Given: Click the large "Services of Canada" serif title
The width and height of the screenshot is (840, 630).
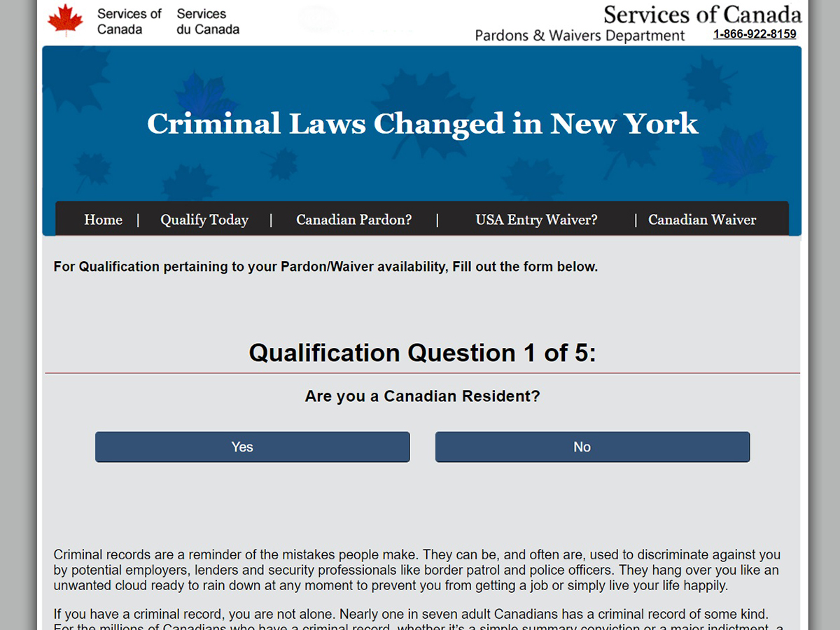Looking at the screenshot, I should 702,14.
